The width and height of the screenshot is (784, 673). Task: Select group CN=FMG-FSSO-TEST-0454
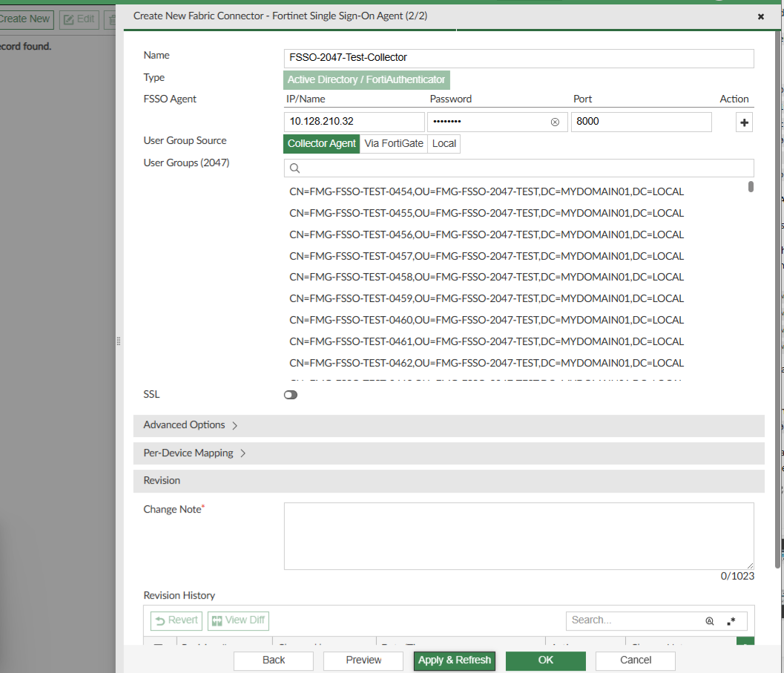(x=487, y=191)
